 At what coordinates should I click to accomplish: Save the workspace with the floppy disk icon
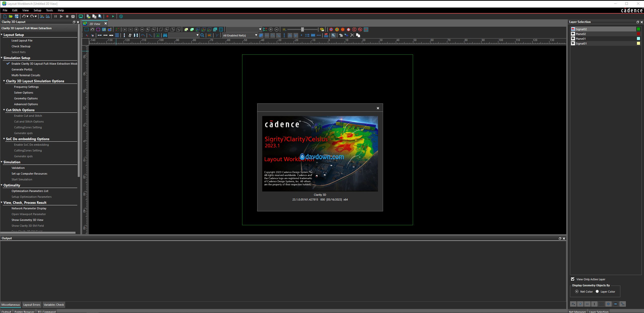[x=17, y=16]
